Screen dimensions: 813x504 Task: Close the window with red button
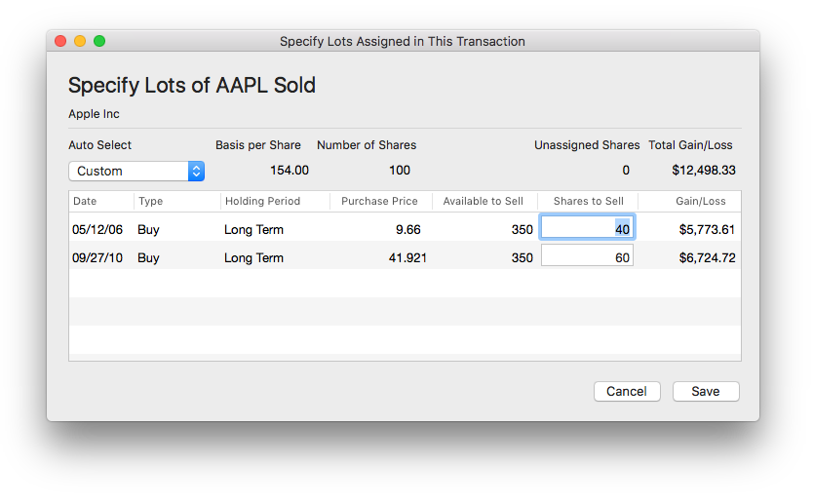pyautogui.click(x=60, y=41)
